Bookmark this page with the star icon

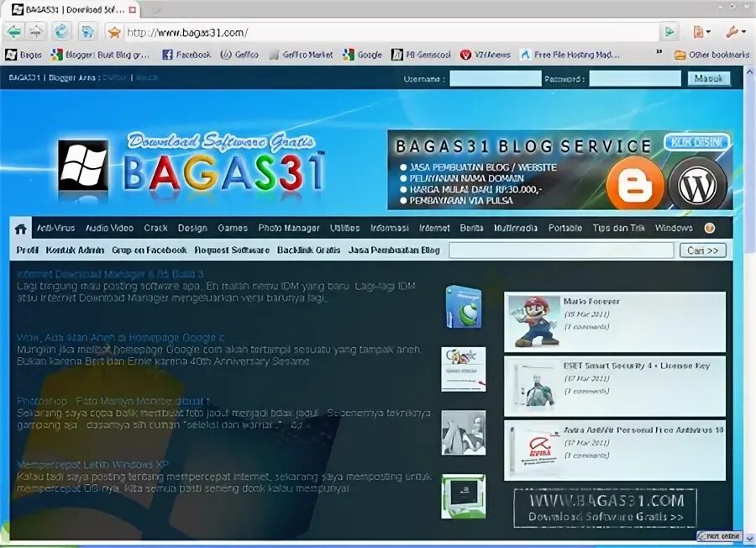tap(115, 33)
